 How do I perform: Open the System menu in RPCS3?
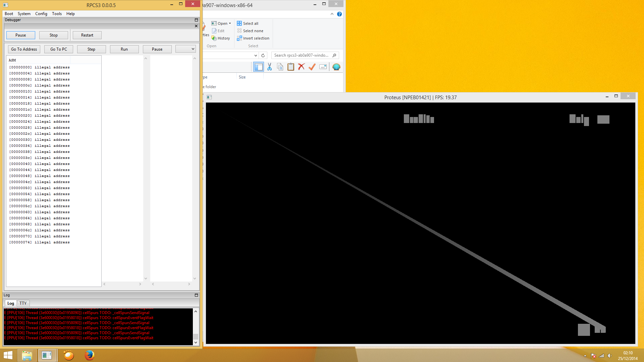pos(24,14)
